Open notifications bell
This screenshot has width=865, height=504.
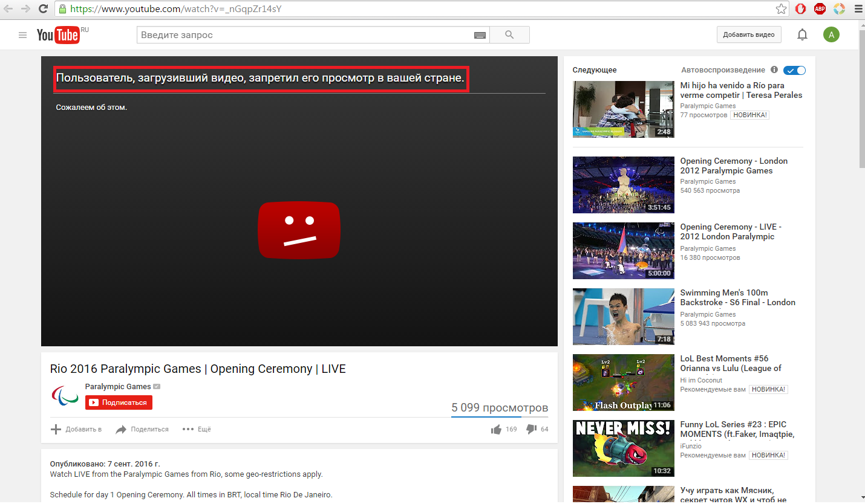pos(802,35)
